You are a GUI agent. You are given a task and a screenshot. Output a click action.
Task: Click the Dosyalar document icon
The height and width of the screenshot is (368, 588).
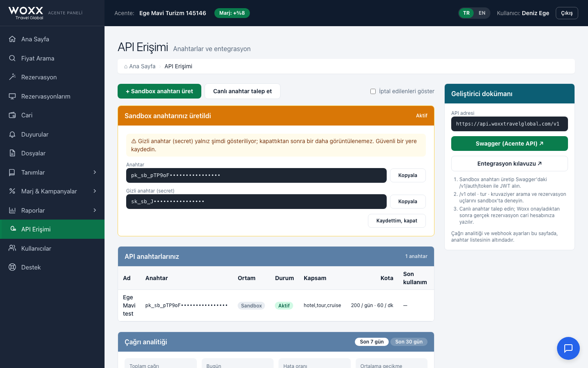(x=12, y=153)
